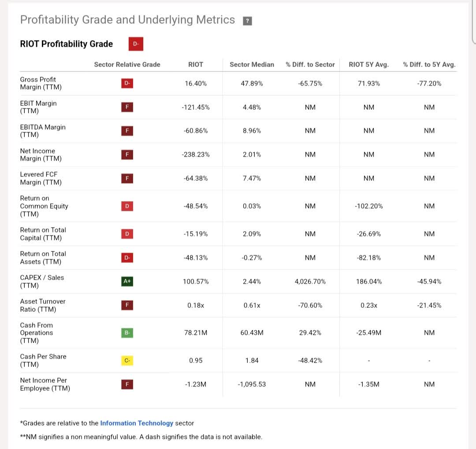Open the Information Technology sector link

[x=137, y=423]
